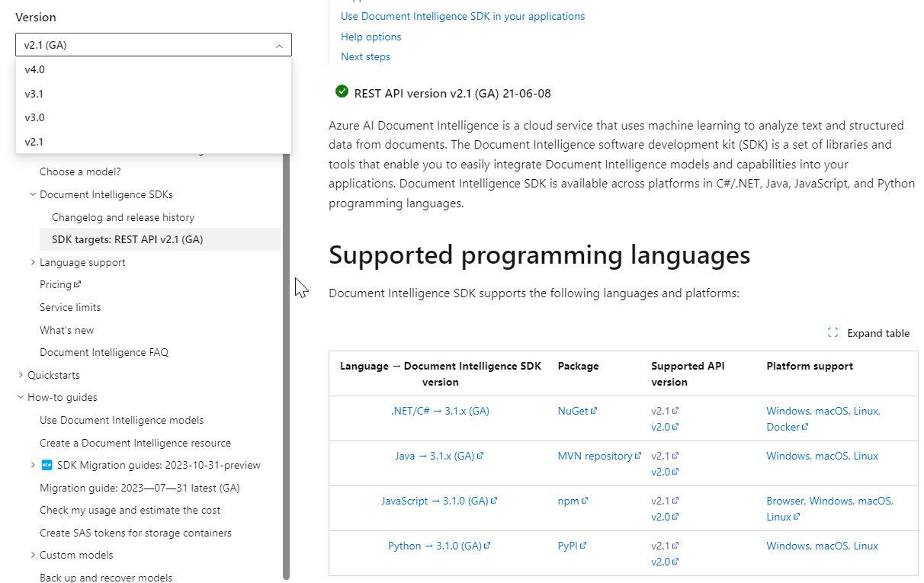Open the MVN repository package link
The image size is (924, 583).
click(599, 456)
